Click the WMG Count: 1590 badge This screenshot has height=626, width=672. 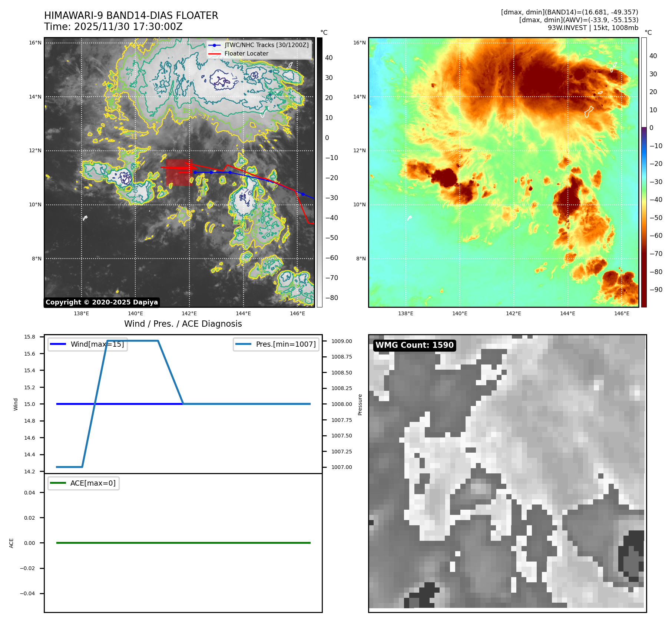tap(414, 345)
